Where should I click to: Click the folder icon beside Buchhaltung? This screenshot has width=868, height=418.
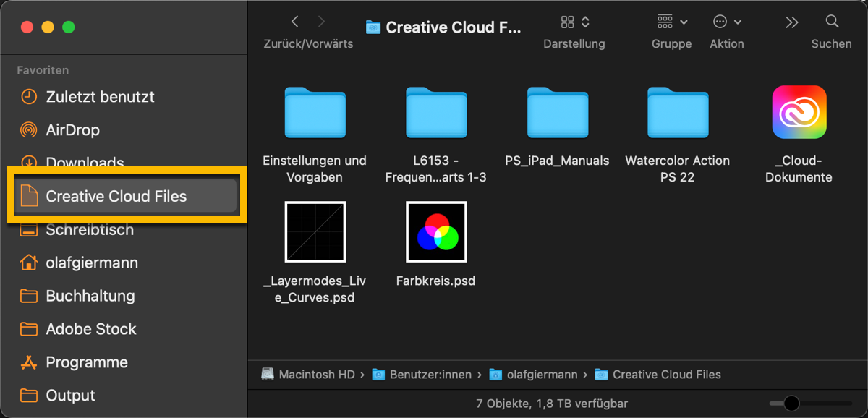28,296
